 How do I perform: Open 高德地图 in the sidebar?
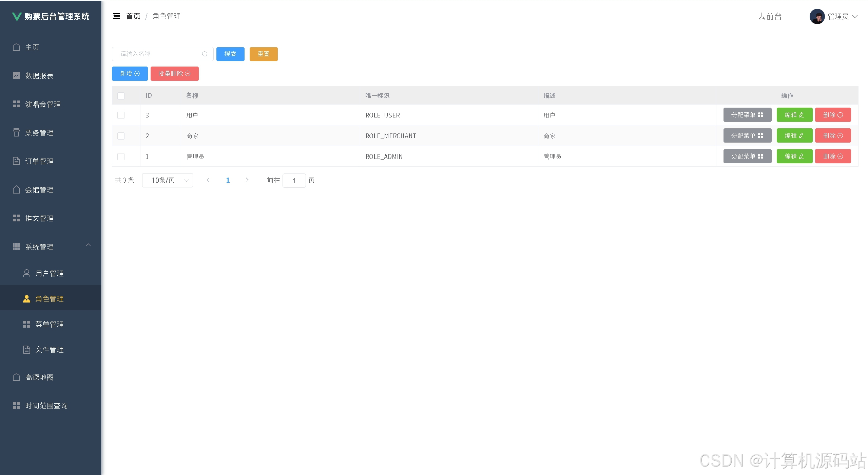click(x=51, y=377)
